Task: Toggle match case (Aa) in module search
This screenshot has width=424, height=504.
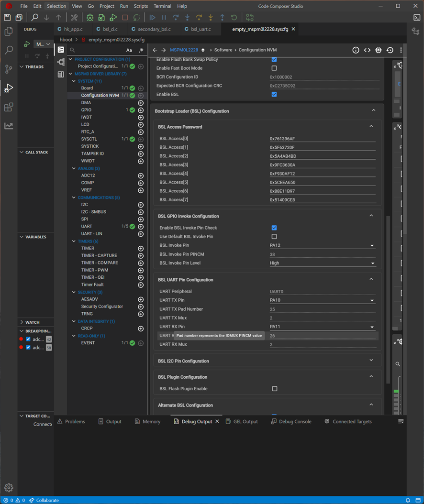Action: (x=129, y=50)
